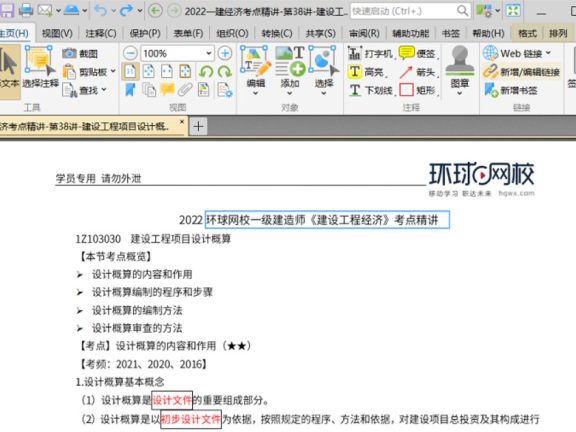Image resolution: width=576 pixels, height=432 pixels.
Task: Open the 组织(O) ribbon tab
Action: 233,34
